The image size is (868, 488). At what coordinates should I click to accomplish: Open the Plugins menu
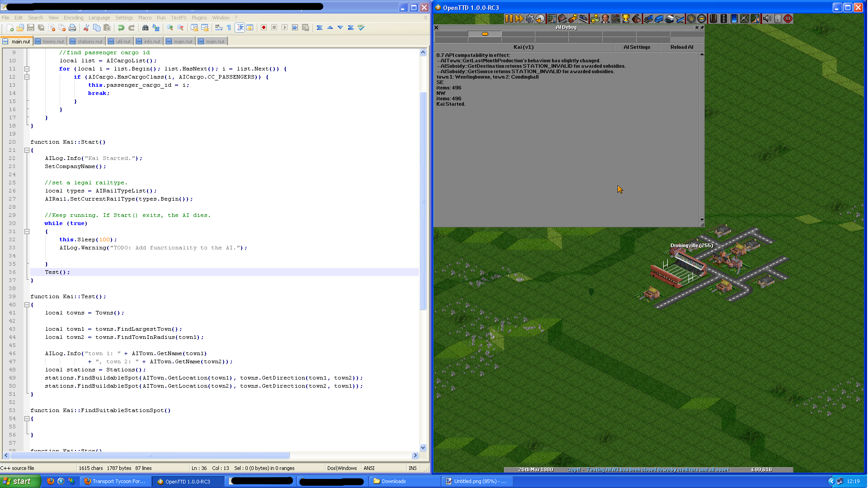199,18
